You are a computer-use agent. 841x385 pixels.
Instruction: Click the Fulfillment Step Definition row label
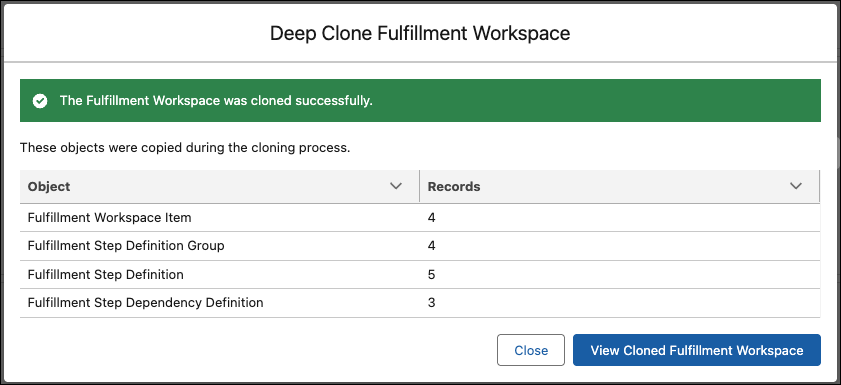106,275
